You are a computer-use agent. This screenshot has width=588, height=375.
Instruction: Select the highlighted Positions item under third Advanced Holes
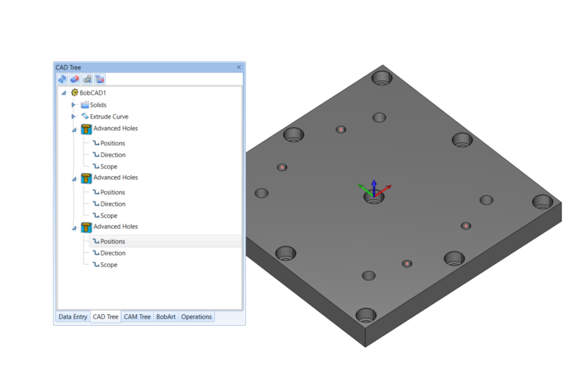[113, 241]
